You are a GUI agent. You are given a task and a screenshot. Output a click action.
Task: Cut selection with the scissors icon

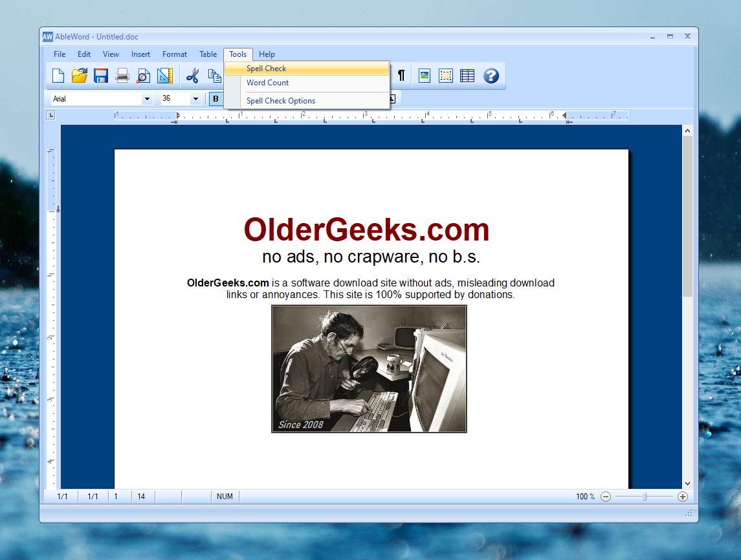(x=192, y=76)
